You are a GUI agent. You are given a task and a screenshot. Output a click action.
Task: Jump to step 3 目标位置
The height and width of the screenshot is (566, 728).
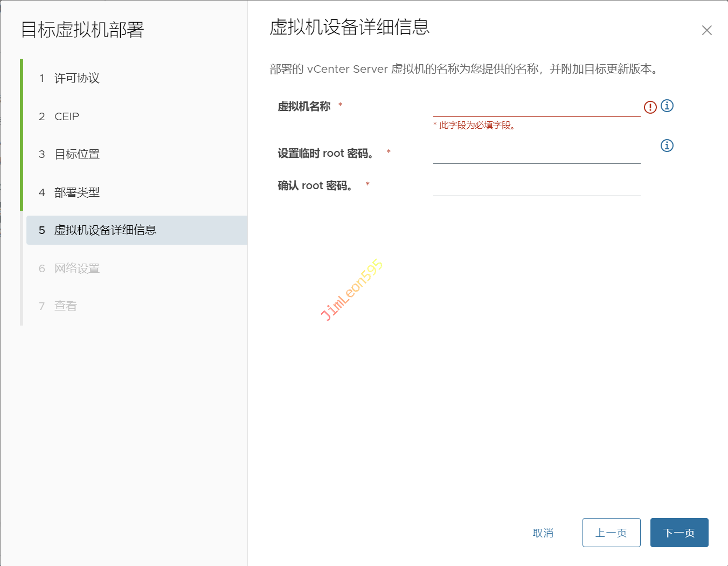77,154
